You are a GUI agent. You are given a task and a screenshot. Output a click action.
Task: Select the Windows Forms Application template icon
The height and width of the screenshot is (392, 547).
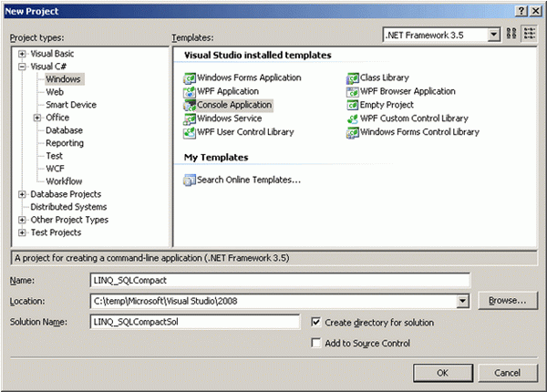pos(190,78)
